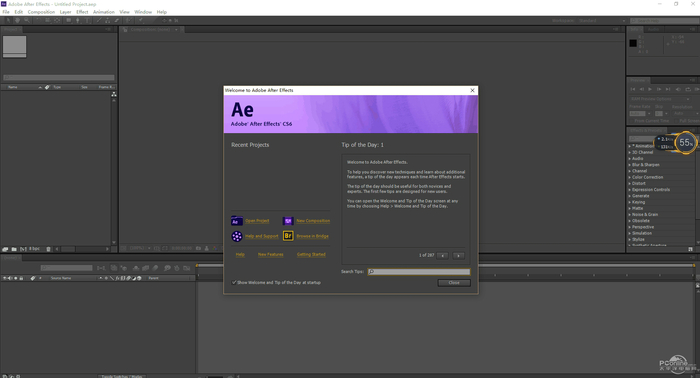Click the Open Project Ae icon

coord(237,221)
